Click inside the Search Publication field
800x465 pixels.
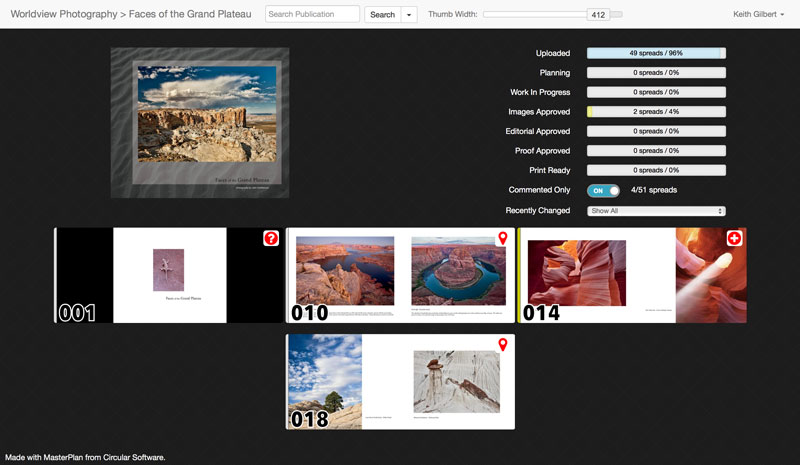coord(312,15)
